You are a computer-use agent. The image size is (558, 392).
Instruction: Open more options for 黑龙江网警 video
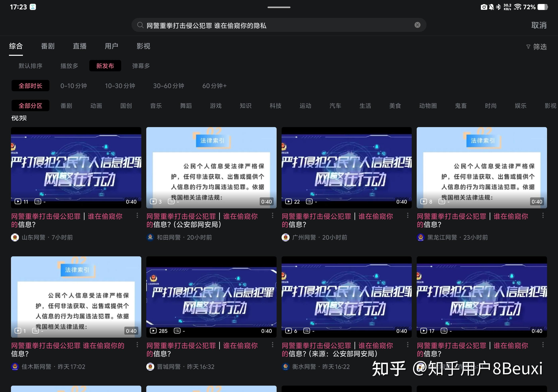click(543, 216)
